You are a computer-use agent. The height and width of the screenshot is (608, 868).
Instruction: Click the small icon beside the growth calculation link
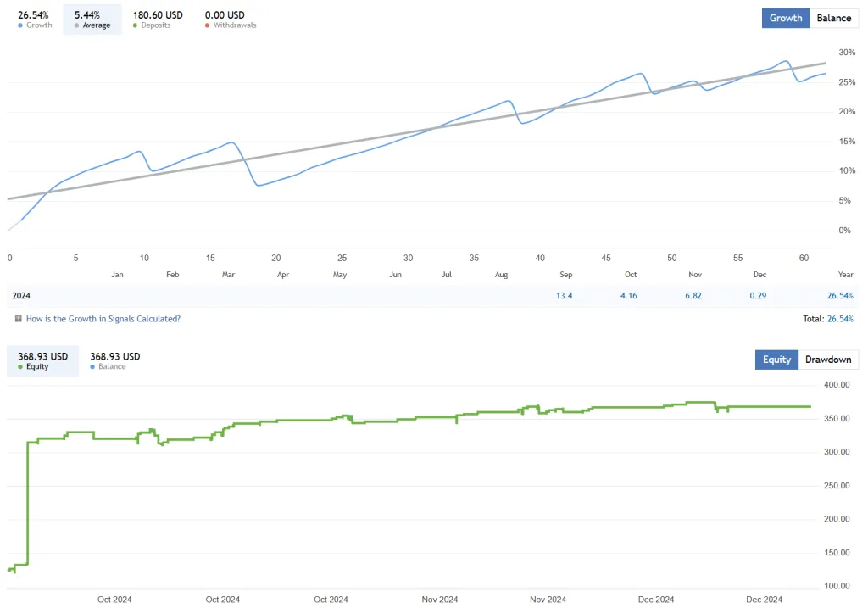tap(18, 318)
